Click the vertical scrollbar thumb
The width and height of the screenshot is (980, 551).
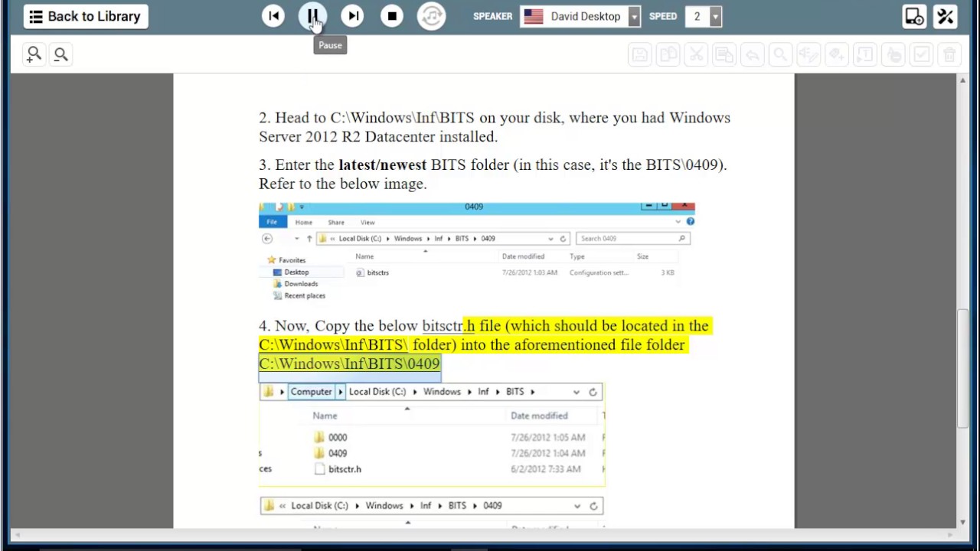(x=963, y=367)
